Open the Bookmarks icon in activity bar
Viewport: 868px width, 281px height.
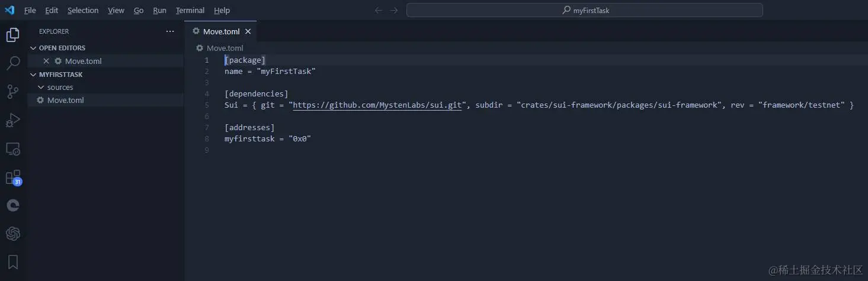(x=13, y=261)
